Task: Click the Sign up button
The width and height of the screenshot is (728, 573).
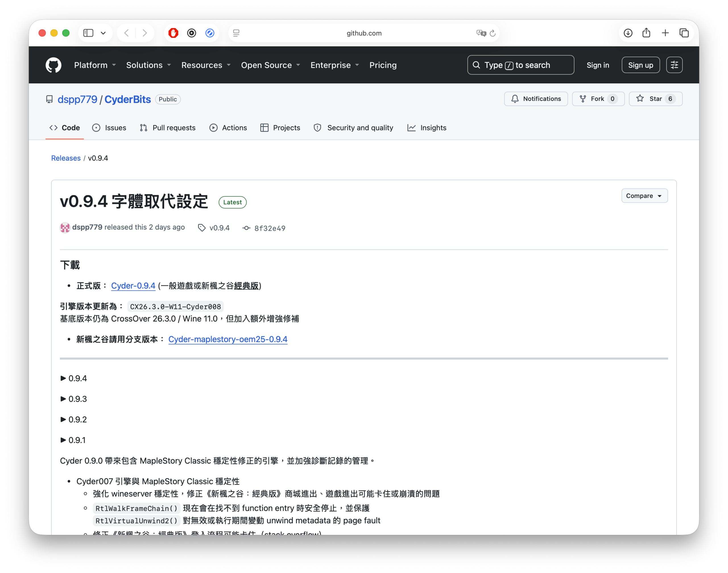Action: 641,65
